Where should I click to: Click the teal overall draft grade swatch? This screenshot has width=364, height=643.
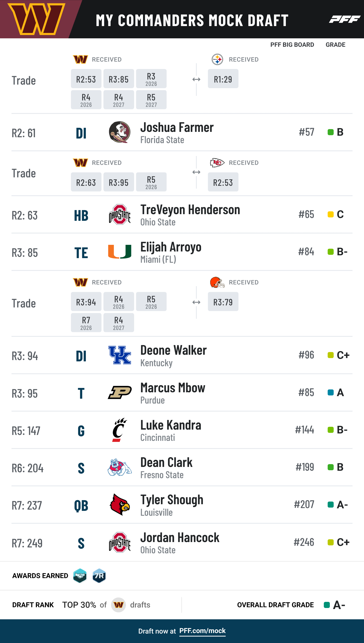click(x=327, y=605)
